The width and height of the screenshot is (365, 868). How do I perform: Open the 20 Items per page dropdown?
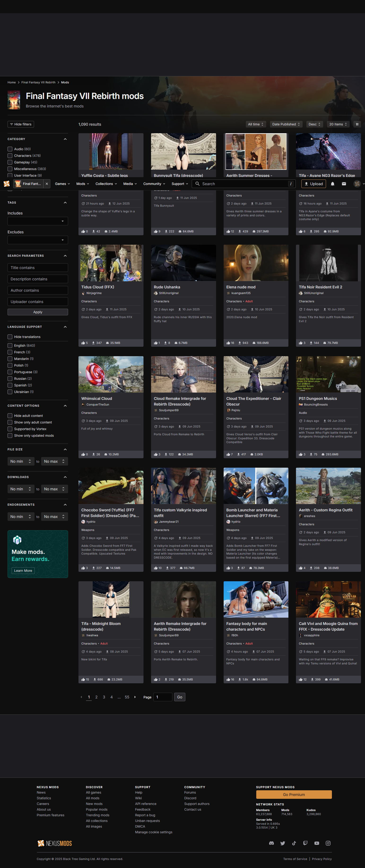point(338,124)
